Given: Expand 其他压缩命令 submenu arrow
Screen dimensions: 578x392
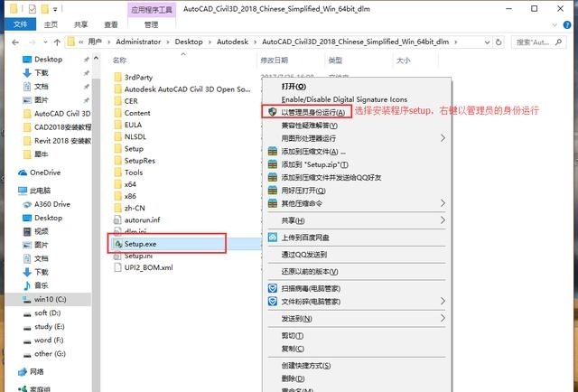Looking at the screenshot, I should point(443,203).
